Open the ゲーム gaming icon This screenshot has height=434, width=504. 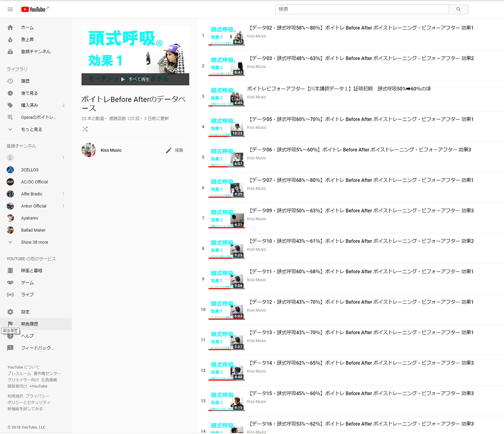coord(10,283)
